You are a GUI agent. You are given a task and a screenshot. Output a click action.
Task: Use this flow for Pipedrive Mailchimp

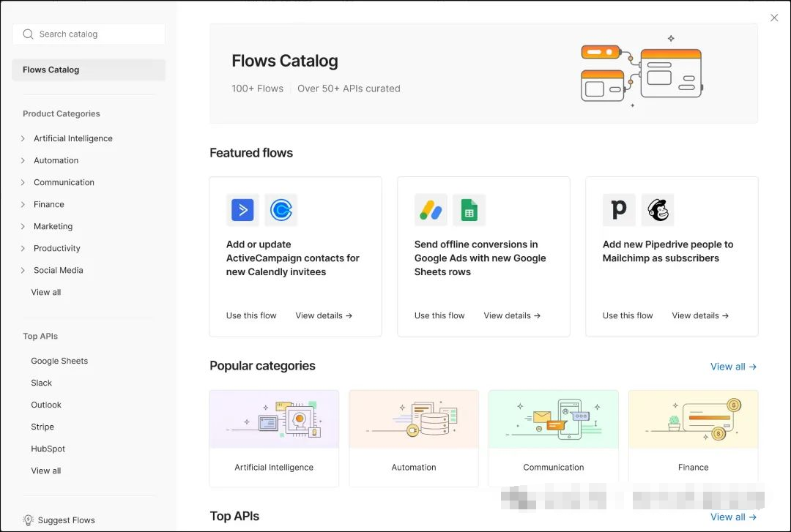628,315
